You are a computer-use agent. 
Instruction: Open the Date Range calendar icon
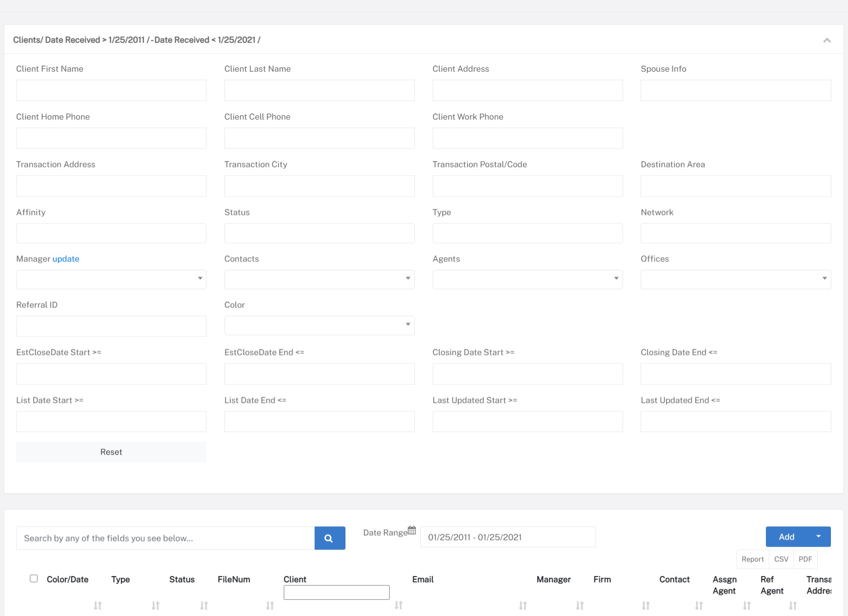[412, 530]
